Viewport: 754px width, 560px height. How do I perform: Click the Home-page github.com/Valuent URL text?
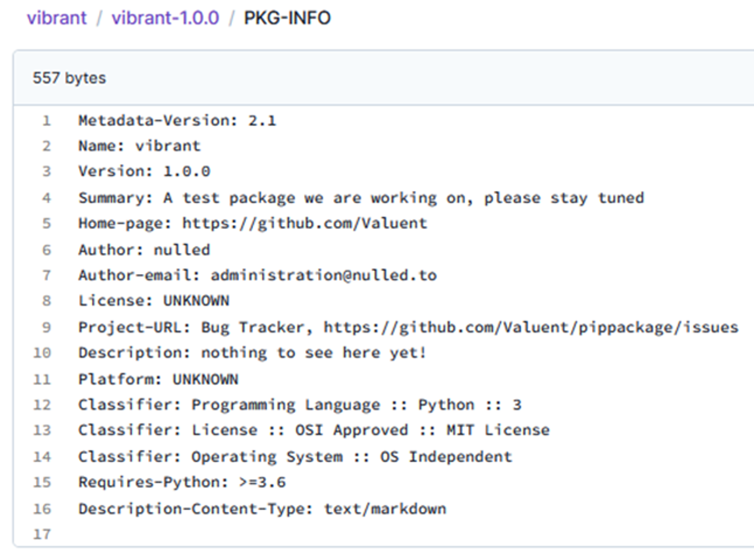(x=304, y=223)
